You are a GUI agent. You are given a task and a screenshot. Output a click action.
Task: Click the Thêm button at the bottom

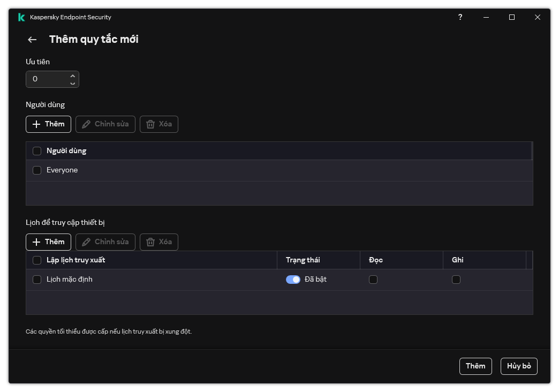[x=475, y=366]
